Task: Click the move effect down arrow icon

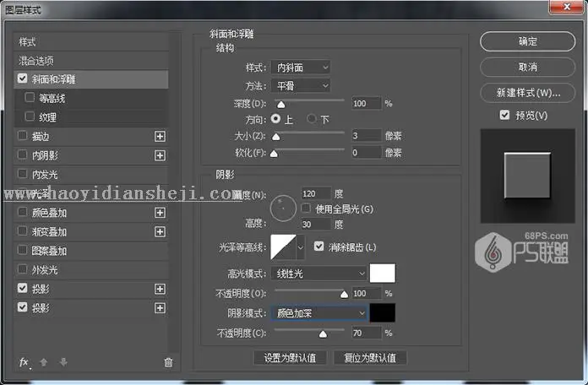Action: [63, 362]
